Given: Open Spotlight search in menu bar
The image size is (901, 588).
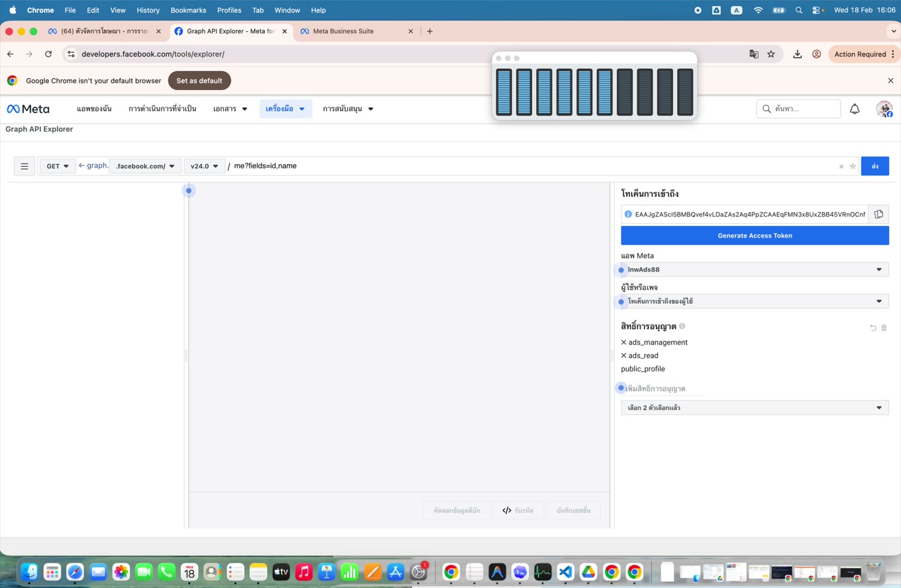Looking at the screenshot, I should click(x=799, y=10).
